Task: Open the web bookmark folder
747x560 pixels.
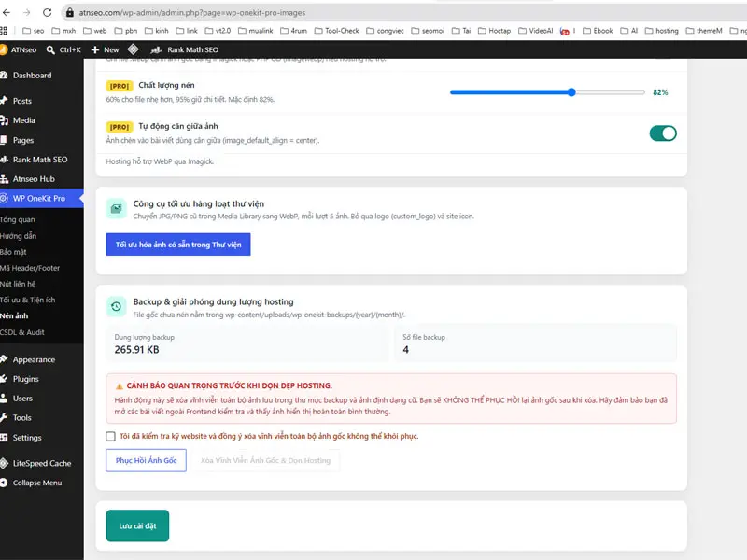Action: point(95,31)
